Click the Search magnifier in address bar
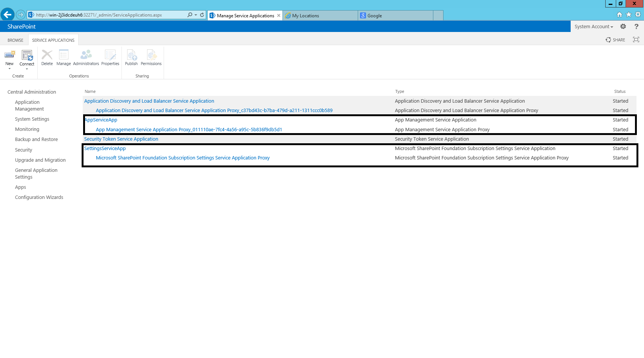 point(190,15)
